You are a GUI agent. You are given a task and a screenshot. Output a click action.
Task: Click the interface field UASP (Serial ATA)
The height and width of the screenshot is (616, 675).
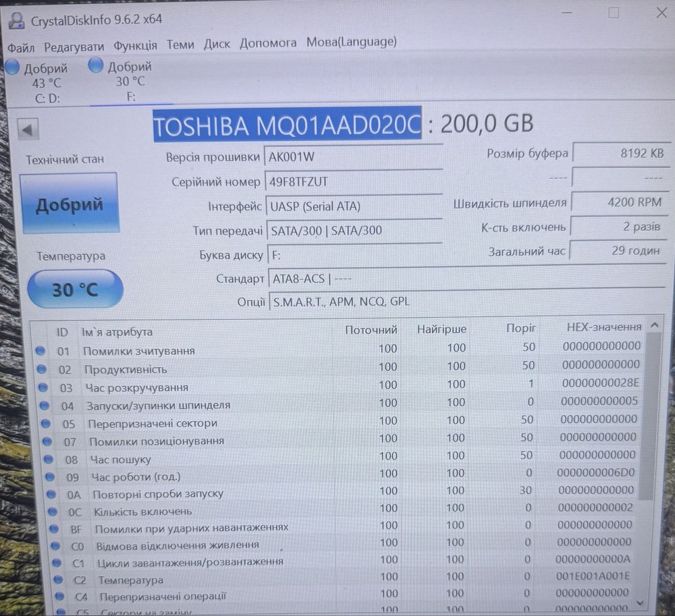[354, 206]
